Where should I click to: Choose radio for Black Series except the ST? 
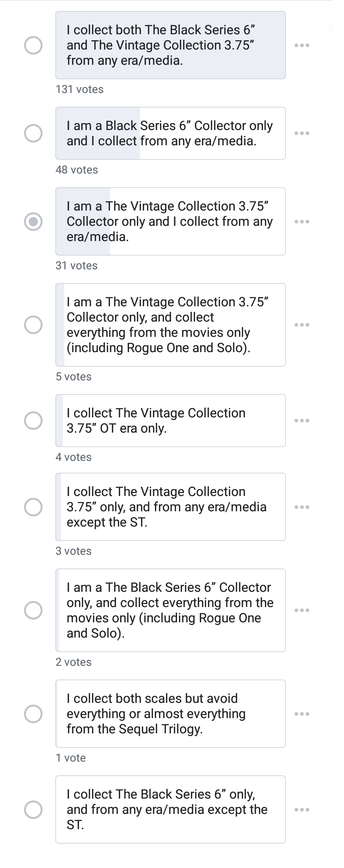[33, 810]
